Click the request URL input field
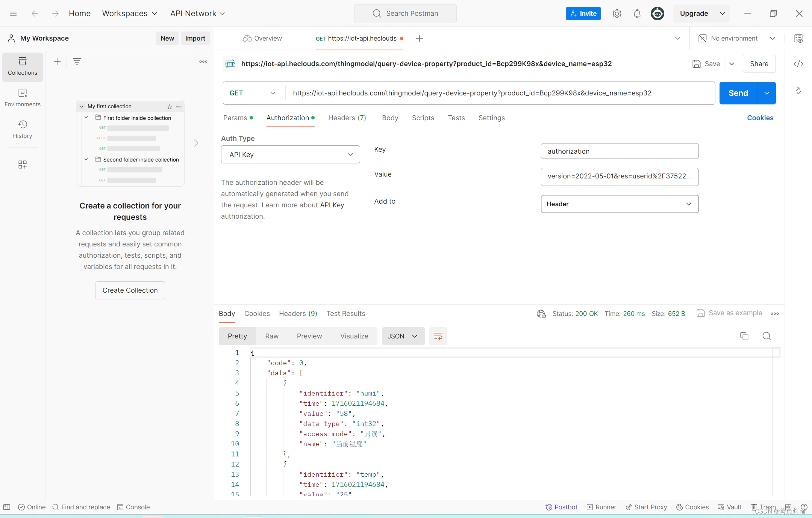 (500, 93)
